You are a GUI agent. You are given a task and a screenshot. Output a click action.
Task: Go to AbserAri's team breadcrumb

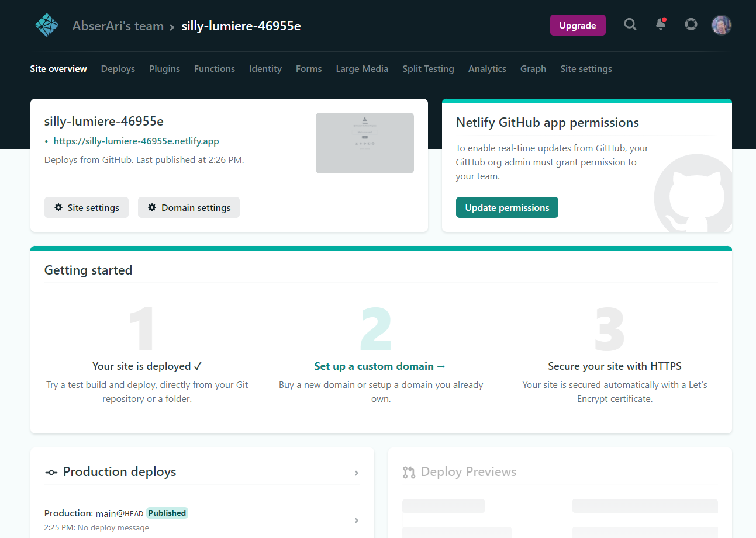click(x=118, y=26)
